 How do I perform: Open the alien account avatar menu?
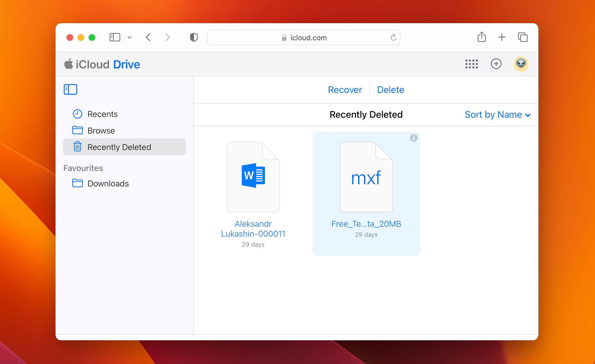[x=521, y=64]
